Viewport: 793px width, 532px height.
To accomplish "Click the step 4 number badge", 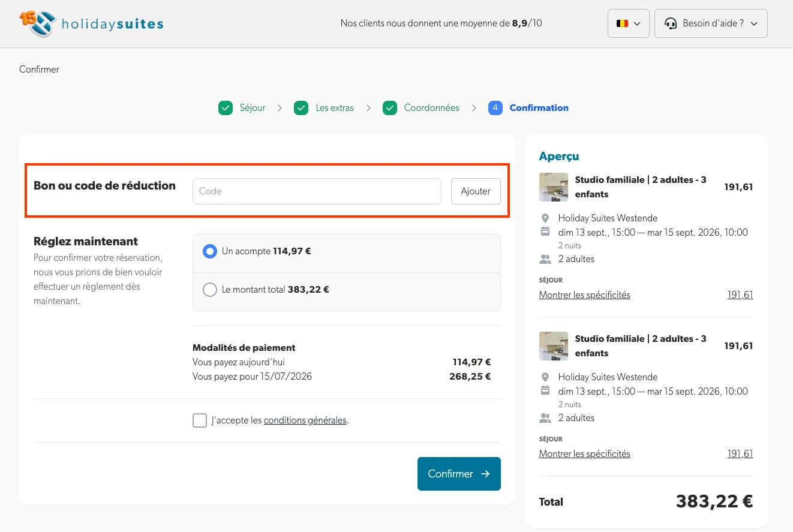I will click(495, 108).
